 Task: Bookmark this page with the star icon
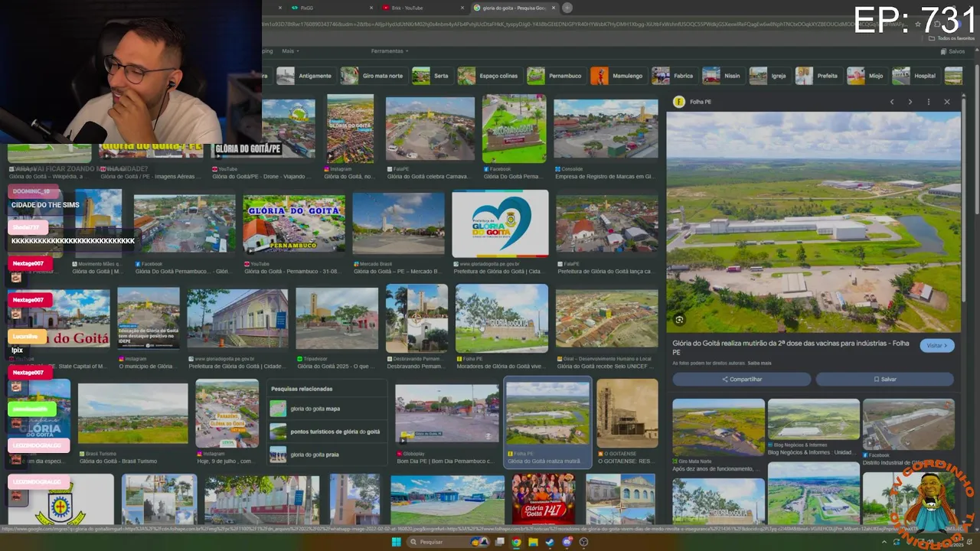(917, 24)
